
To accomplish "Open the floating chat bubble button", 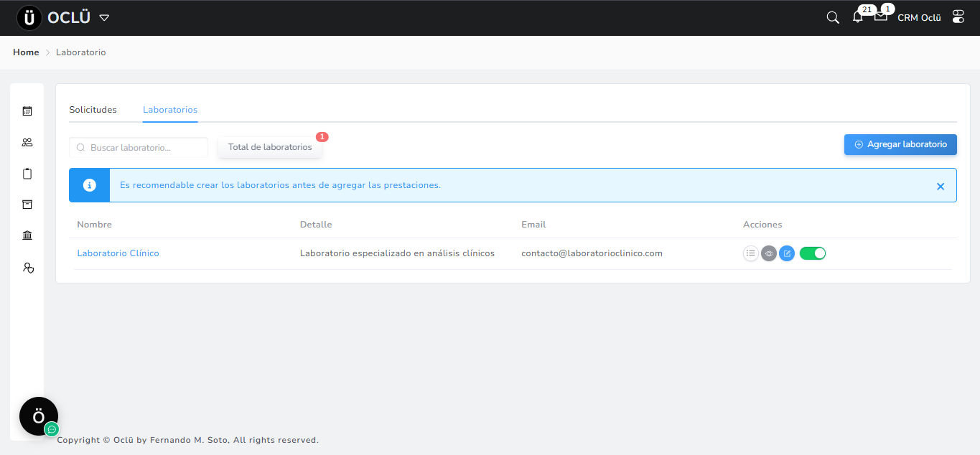I will 39,416.
